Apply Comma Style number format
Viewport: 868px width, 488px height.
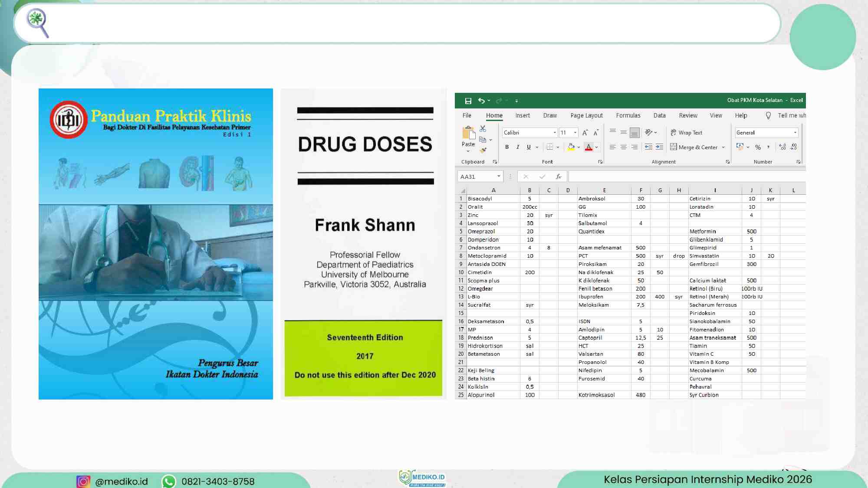pos(768,147)
